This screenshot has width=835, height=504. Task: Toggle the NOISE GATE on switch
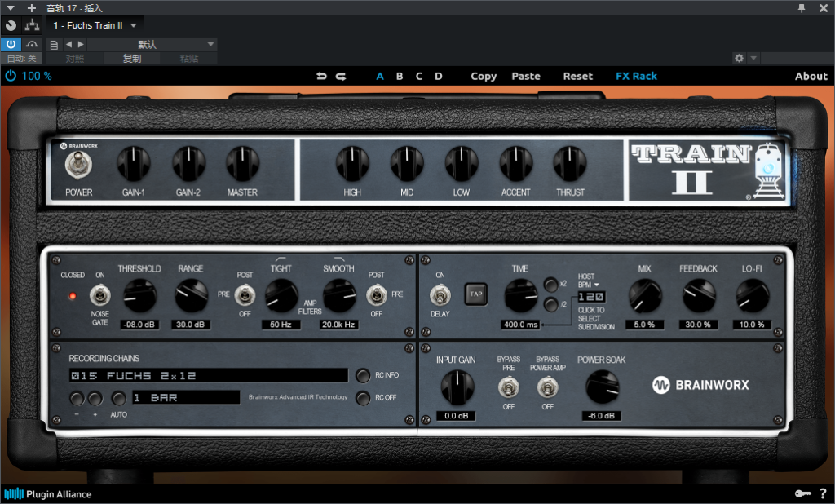click(x=99, y=294)
